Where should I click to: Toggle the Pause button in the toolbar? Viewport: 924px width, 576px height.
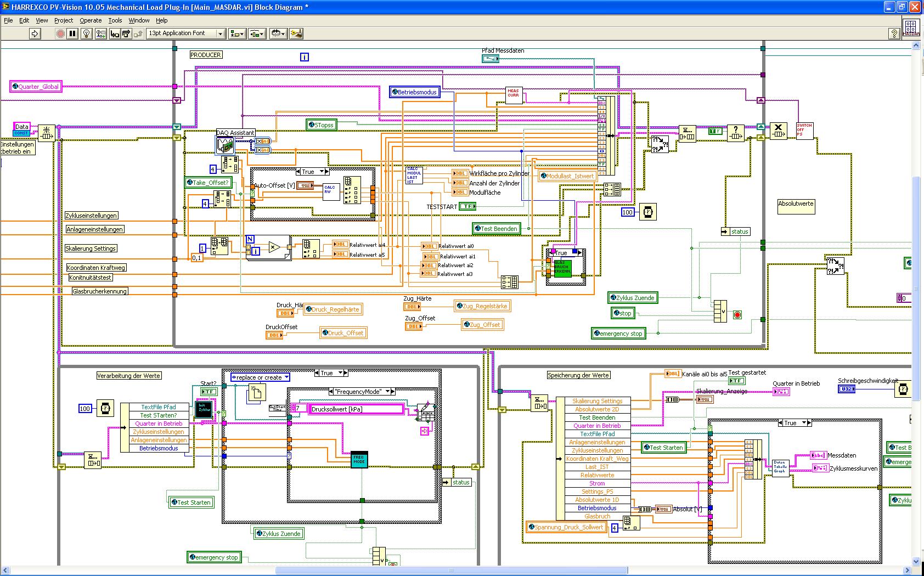(x=72, y=33)
